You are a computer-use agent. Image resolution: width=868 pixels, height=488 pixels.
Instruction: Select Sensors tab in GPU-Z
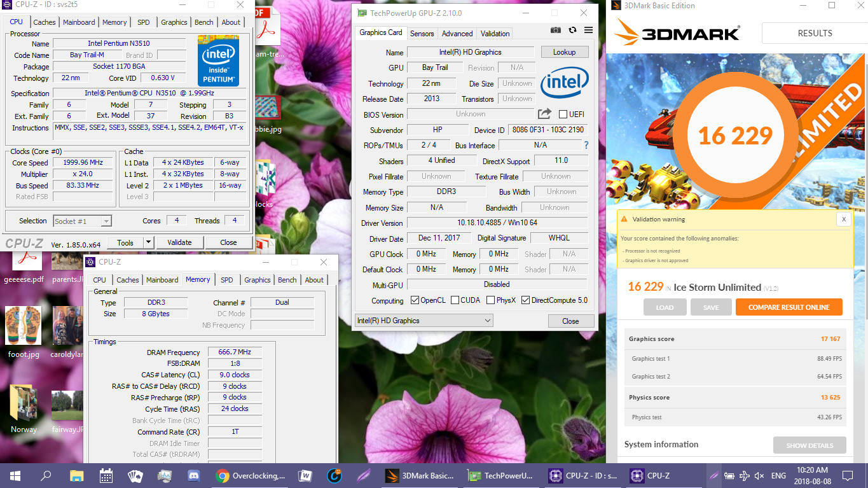point(422,34)
